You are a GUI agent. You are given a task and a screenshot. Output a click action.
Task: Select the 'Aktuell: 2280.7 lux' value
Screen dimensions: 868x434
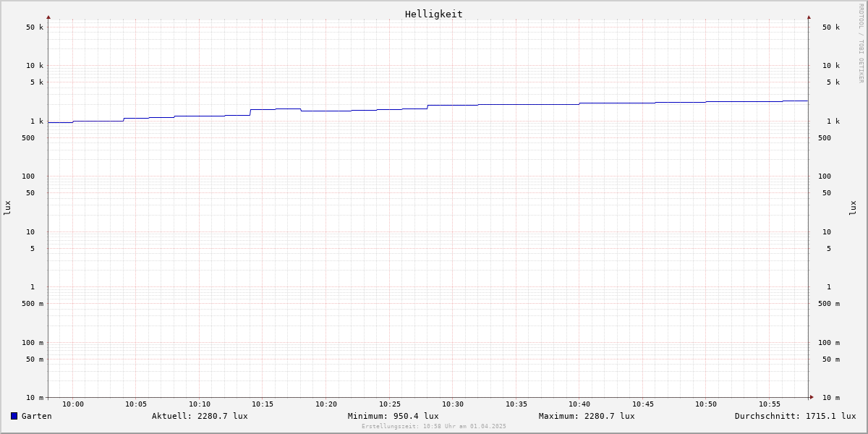(x=200, y=416)
